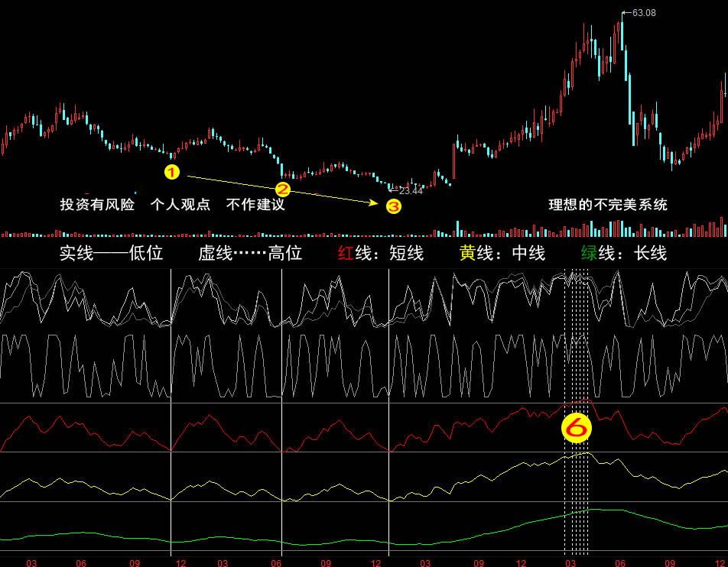This screenshot has width=728, height=567.
Task: Click the 虚线……高位 legend entry
Action: pos(250,254)
